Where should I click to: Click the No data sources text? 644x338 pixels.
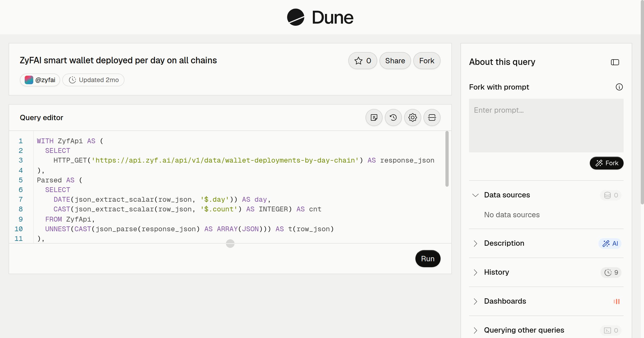pyautogui.click(x=512, y=215)
